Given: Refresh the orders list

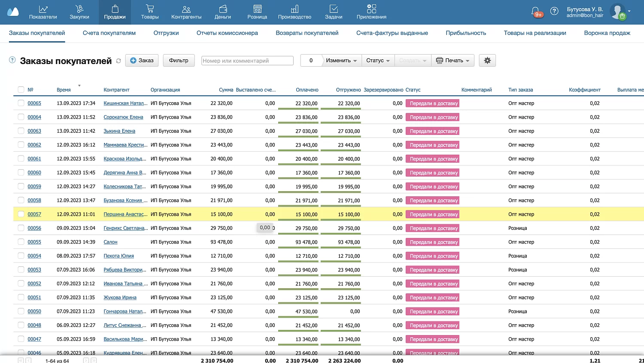Looking at the screenshot, I should 118,61.
